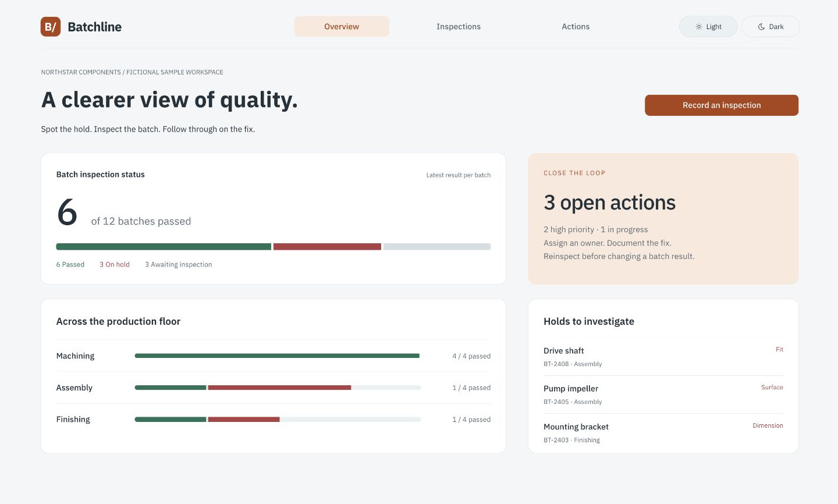Open the Inspections tab
The width and height of the screenshot is (838, 504).
459,27
